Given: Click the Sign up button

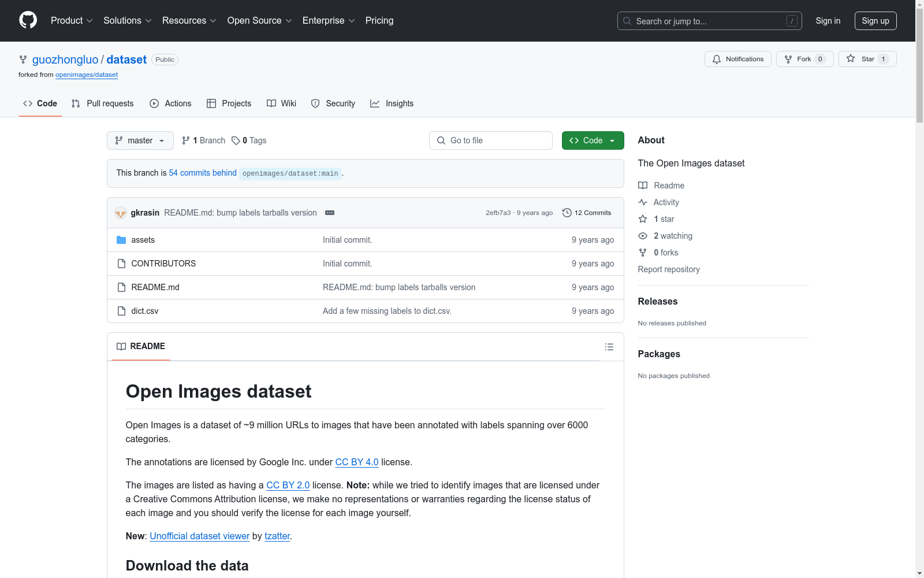Looking at the screenshot, I should click(875, 21).
